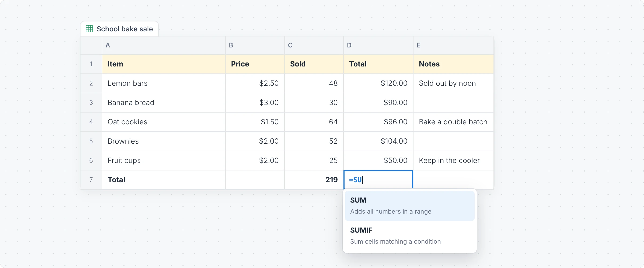The image size is (644, 268).
Task: Select the $120.00 total cell
Action: [378, 83]
